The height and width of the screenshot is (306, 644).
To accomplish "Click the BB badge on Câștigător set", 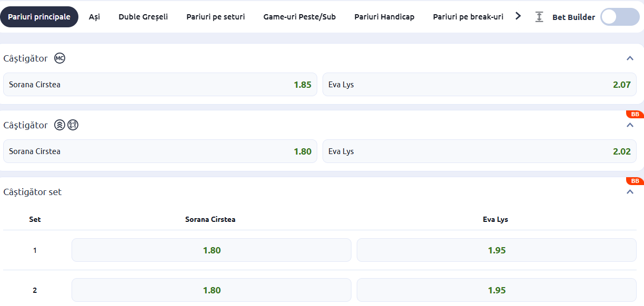I will pyautogui.click(x=635, y=181).
